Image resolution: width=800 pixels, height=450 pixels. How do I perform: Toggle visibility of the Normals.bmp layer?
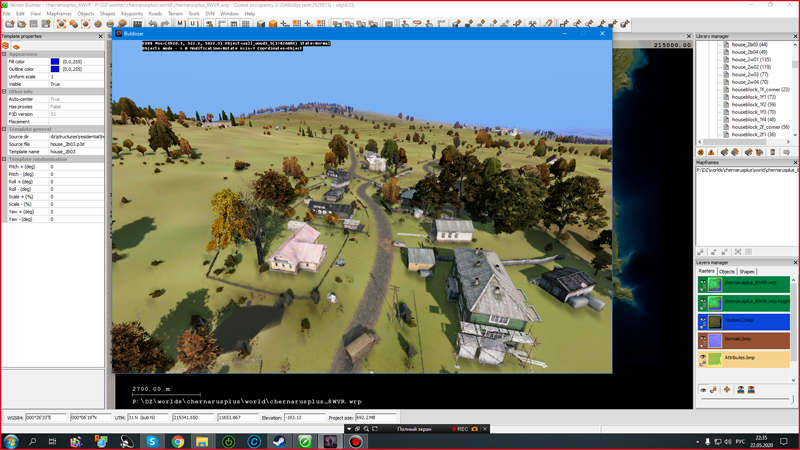click(703, 340)
